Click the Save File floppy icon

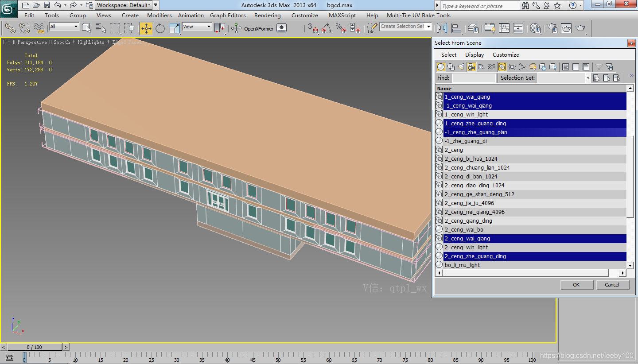pyautogui.click(x=47, y=5)
